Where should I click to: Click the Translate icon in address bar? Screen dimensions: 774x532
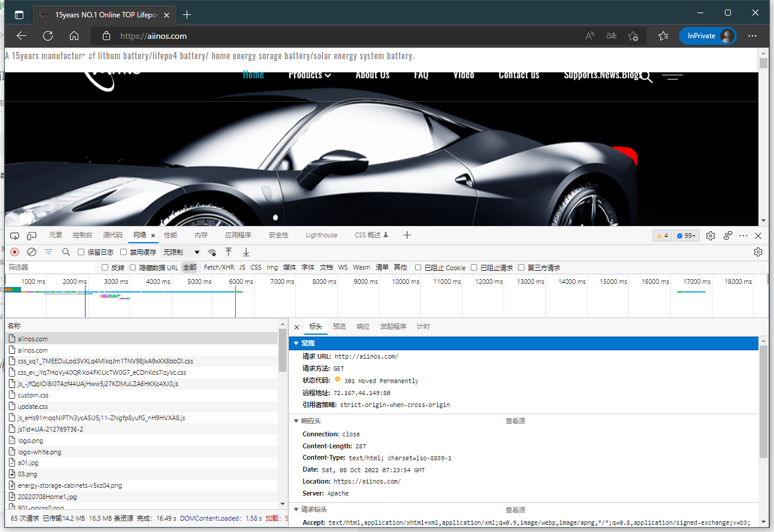point(611,36)
